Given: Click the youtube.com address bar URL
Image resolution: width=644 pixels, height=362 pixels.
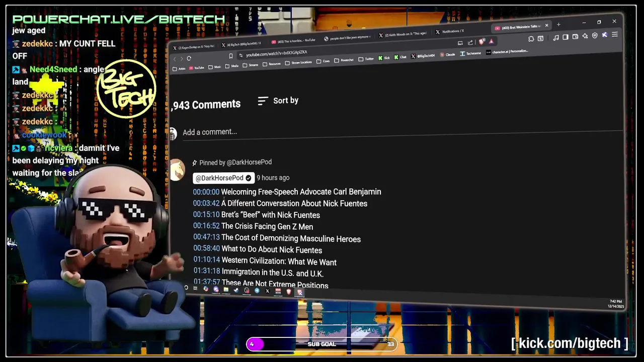Looking at the screenshot, I should coord(276,53).
